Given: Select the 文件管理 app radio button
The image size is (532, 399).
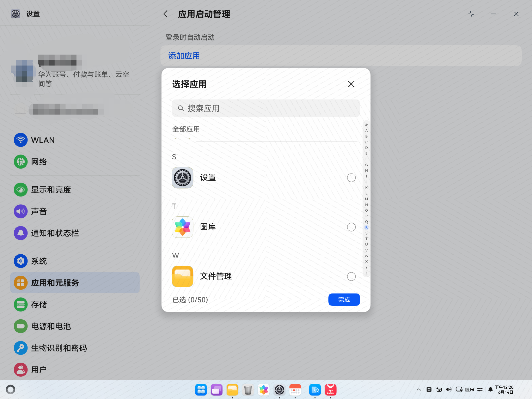Looking at the screenshot, I should (x=351, y=276).
